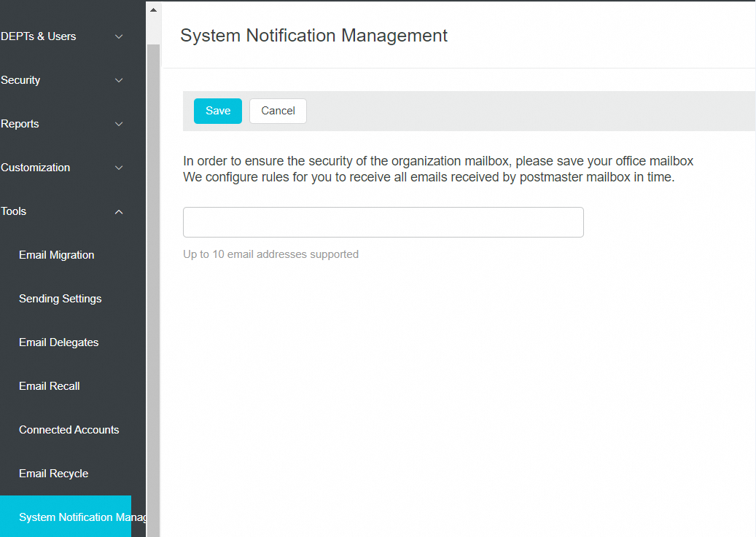Expand the Customization section chevron
Viewport: 756px width, 537px height.
point(119,168)
